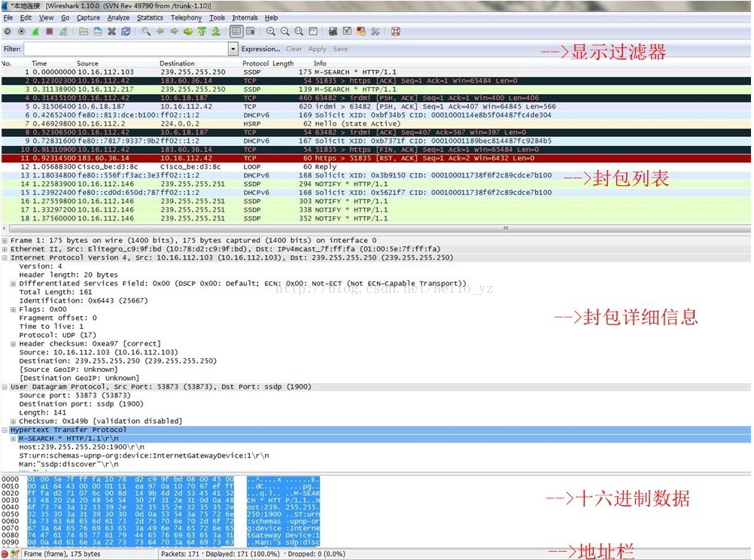754x560 pixels.
Task: Collapse the Hypertext Transfer Protocol node
Action: tap(5, 430)
